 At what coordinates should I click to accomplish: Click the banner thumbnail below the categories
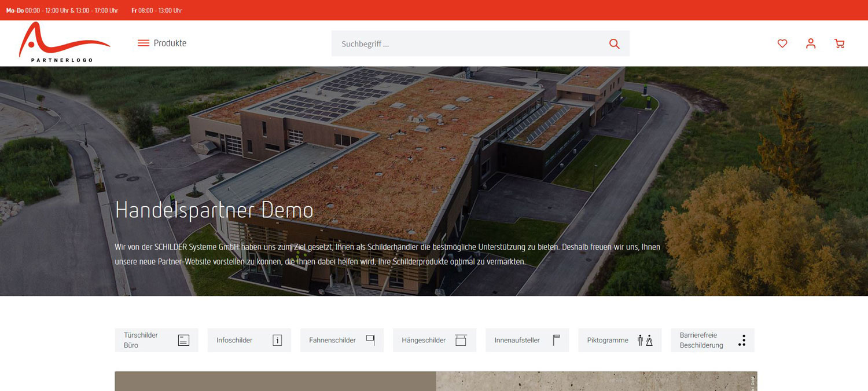tap(436, 381)
